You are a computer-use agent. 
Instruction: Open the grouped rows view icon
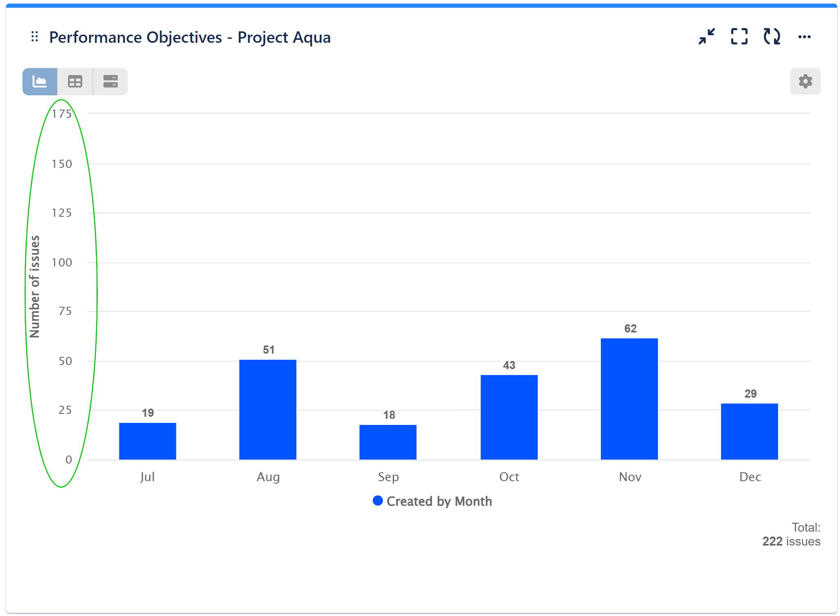(110, 81)
